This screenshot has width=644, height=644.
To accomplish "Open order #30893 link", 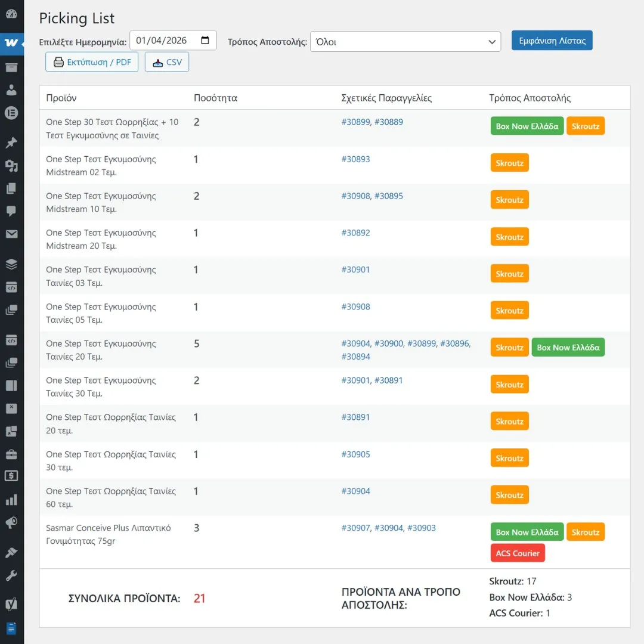I will click(x=355, y=159).
